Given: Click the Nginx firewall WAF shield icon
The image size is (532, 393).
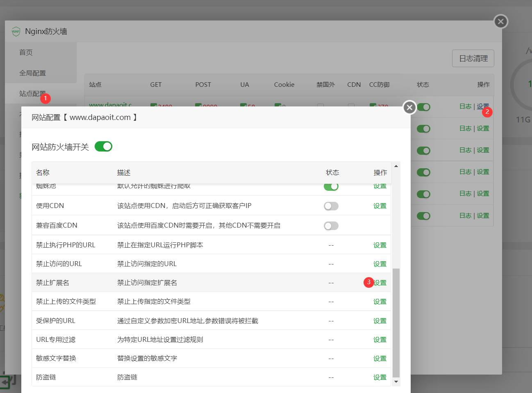Looking at the screenshot, I should tap(16, 32).
